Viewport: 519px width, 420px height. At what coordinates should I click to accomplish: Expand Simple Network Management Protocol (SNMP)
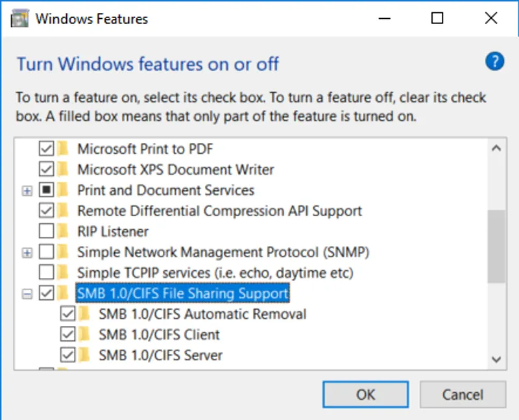coord(27,253)
